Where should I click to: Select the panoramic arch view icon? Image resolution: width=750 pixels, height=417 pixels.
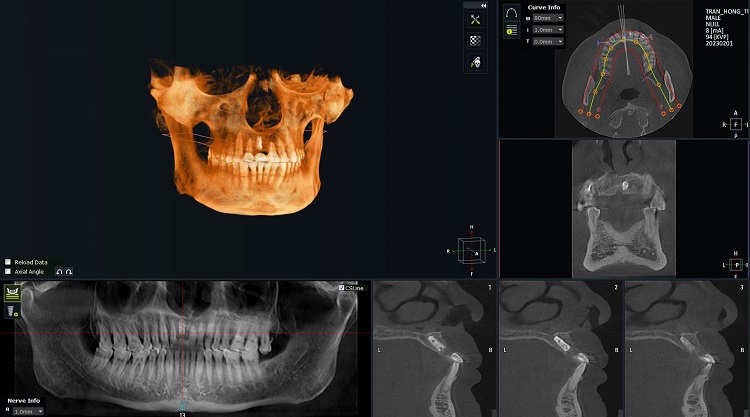13,293
